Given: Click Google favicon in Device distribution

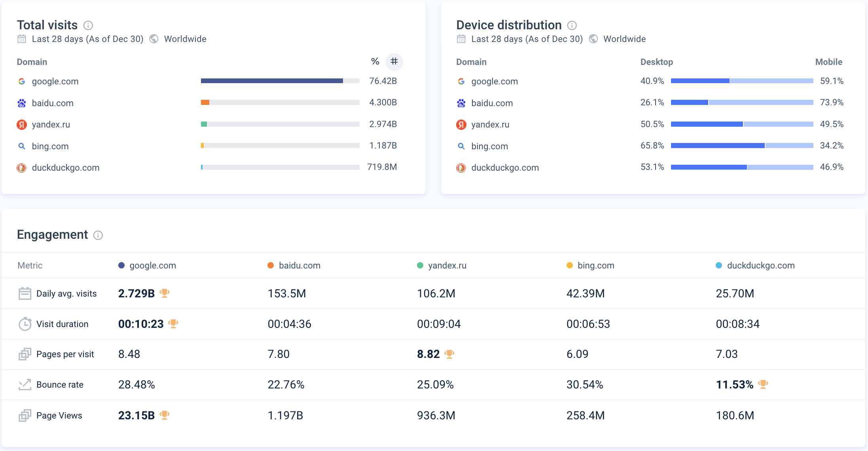Looking at the screenshot, I should pyautogui.click(x=461, y=81).
